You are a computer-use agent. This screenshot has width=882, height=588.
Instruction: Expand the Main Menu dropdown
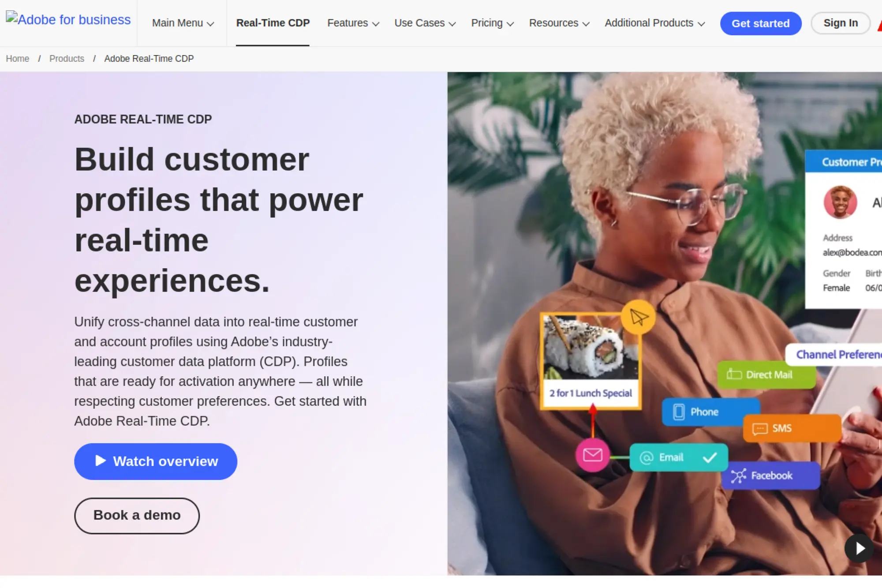(183, 23)
